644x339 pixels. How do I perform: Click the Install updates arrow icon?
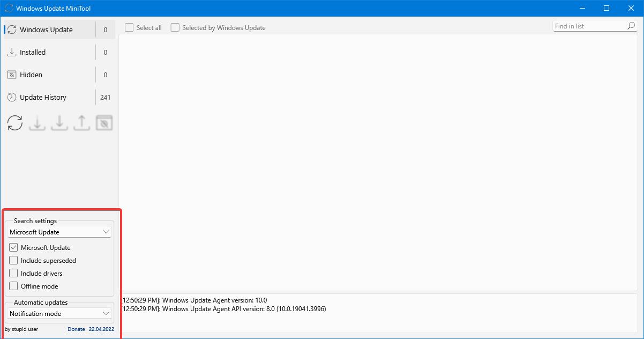pyautogui.click(x=59, y=123)
